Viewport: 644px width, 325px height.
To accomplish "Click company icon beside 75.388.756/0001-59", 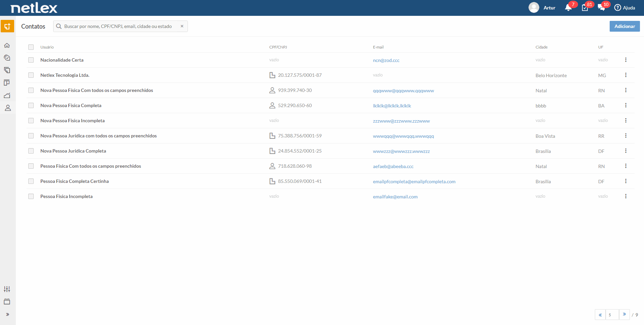I will coord(272,136).
